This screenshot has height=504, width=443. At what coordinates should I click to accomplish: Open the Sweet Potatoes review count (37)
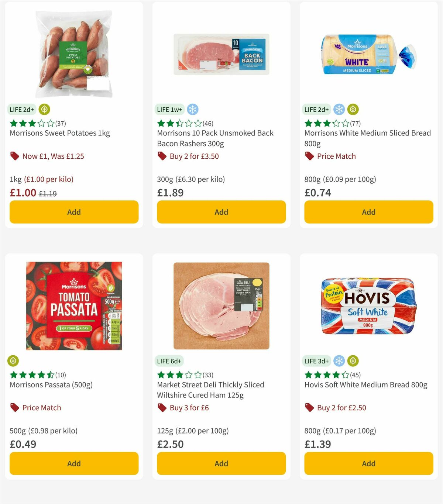[x=60, y=124]
